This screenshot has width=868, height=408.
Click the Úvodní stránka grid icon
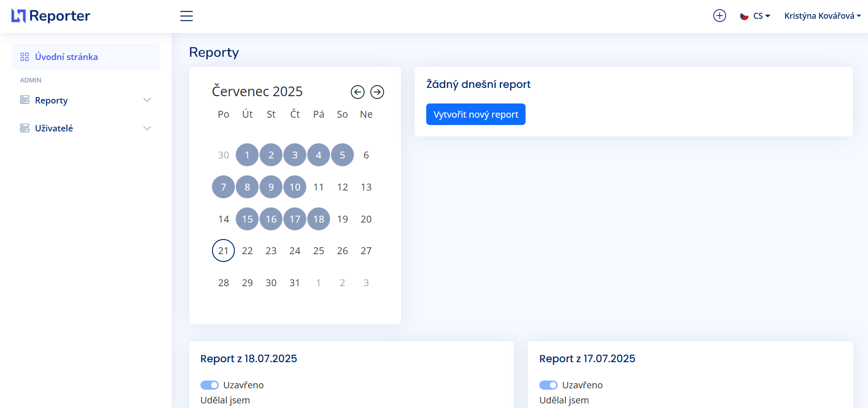pos(25,57)
